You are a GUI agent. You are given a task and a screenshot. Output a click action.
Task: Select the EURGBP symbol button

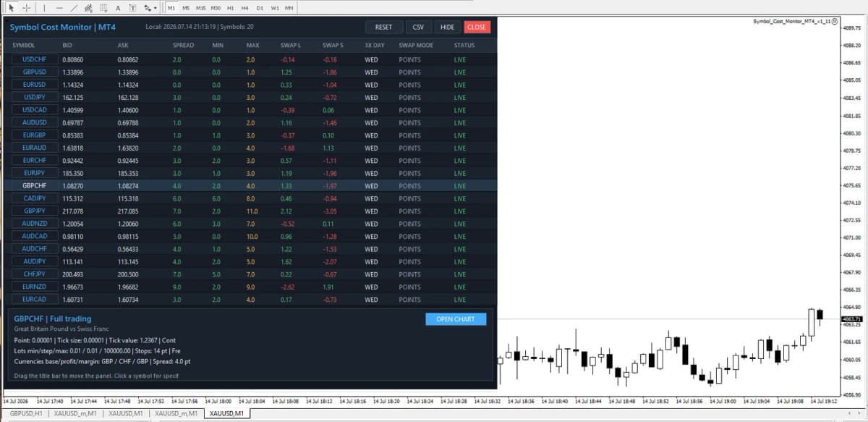click(x=34, y=135)
